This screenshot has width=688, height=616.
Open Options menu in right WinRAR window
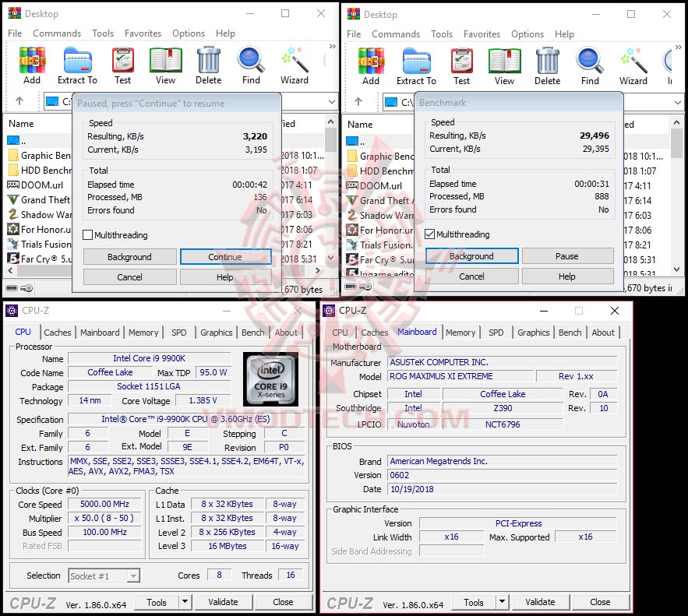[x=527, y=34]
